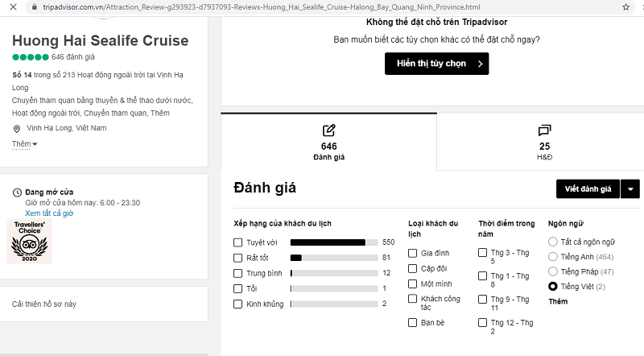Open Xem tất cả giờ link
Viewport: 644px width, 356px height.
click(49, 213)
